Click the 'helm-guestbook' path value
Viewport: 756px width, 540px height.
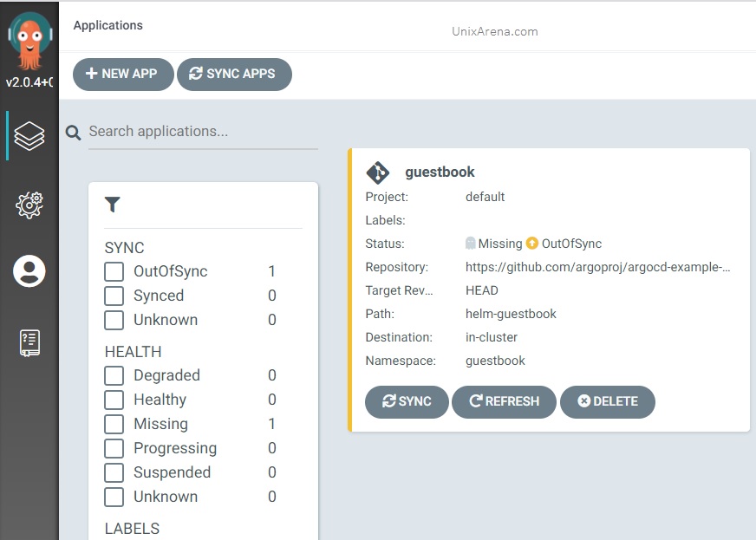[x=511, y=314]
